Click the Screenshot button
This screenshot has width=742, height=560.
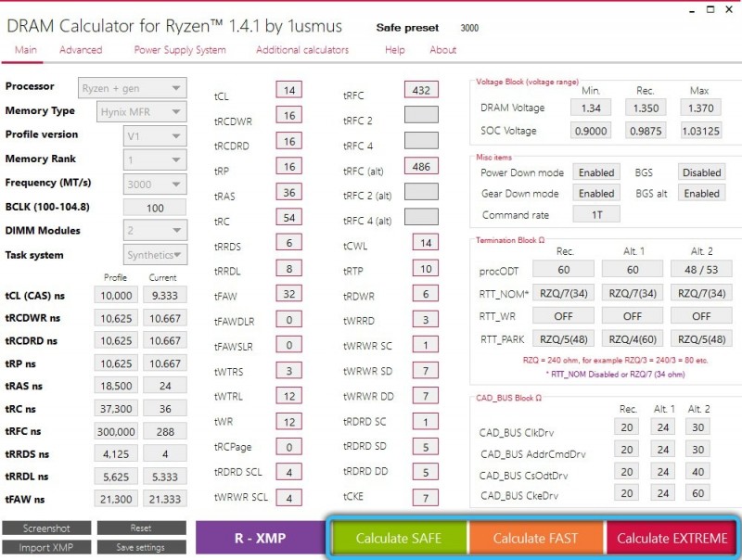coord(46,528)
